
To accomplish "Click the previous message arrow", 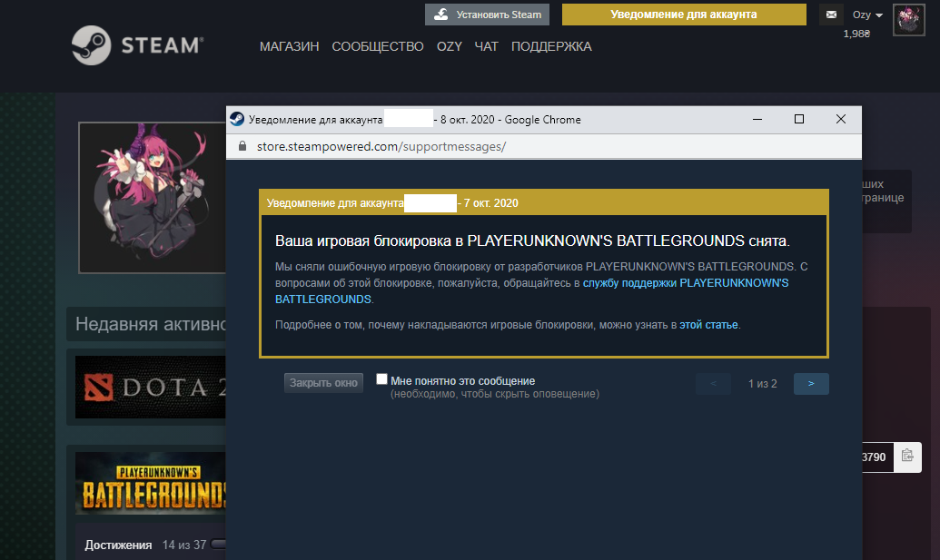I will [x=713, y=384].
